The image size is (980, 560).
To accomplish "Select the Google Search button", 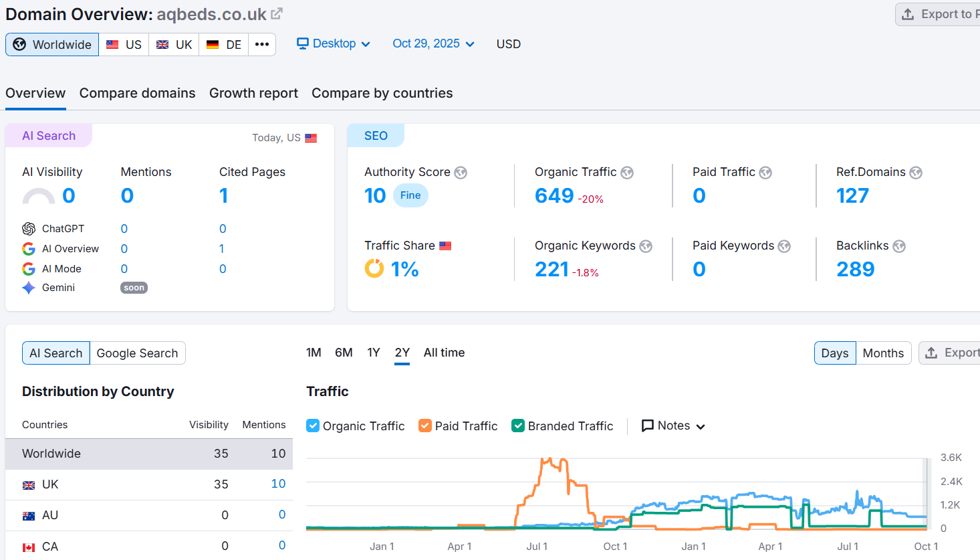I will tap(137, 353).
